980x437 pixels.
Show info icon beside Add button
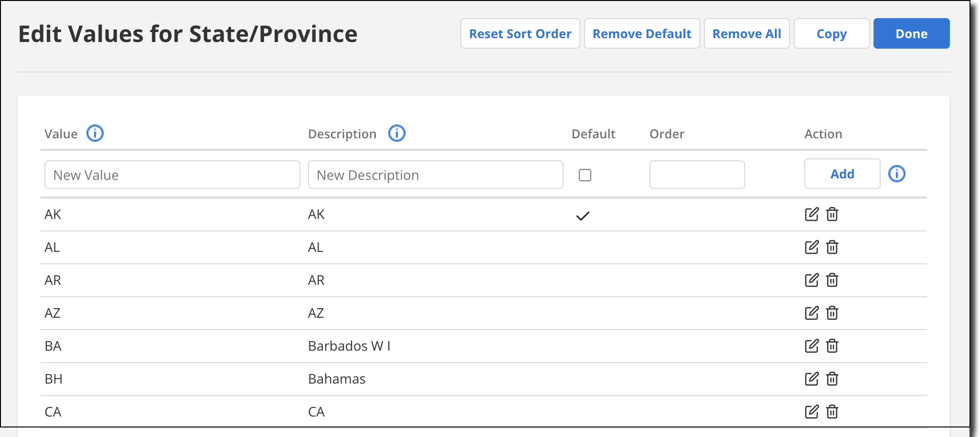(896, 174)
